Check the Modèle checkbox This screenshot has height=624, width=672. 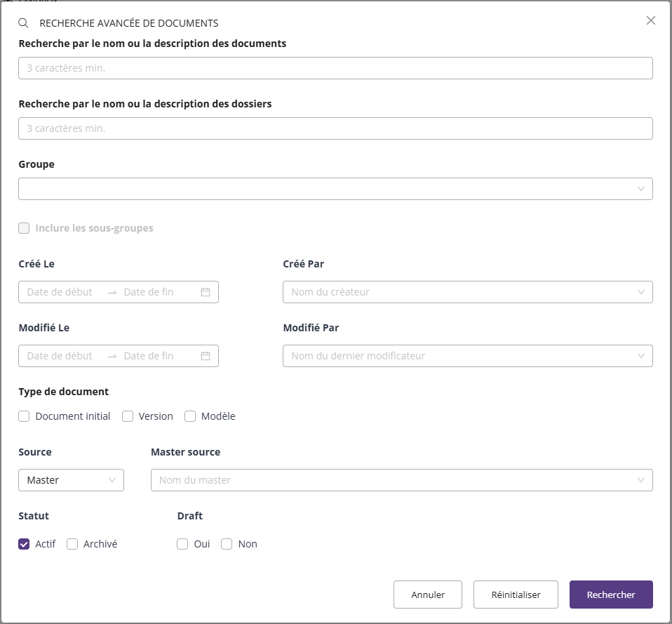190,416
